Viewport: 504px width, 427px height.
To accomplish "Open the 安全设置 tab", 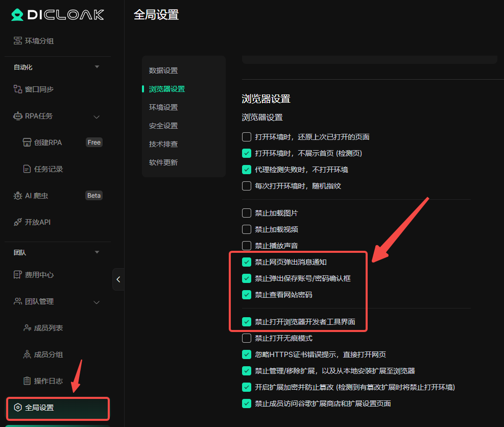I will tap(163, 126).
